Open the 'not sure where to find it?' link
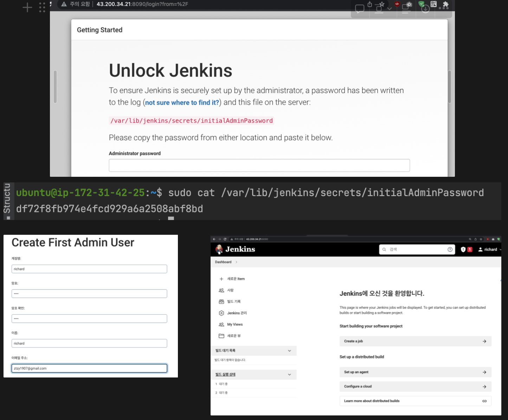Image resolution: width=508 pixels, height=420 pixels. (182, 103)
